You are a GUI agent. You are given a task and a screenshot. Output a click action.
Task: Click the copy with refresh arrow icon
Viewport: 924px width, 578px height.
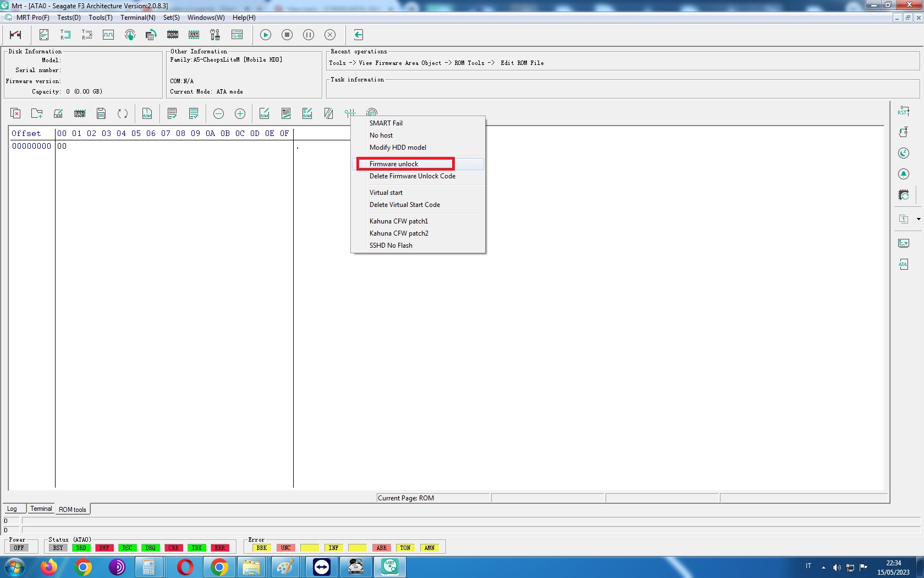pos(151,35)
